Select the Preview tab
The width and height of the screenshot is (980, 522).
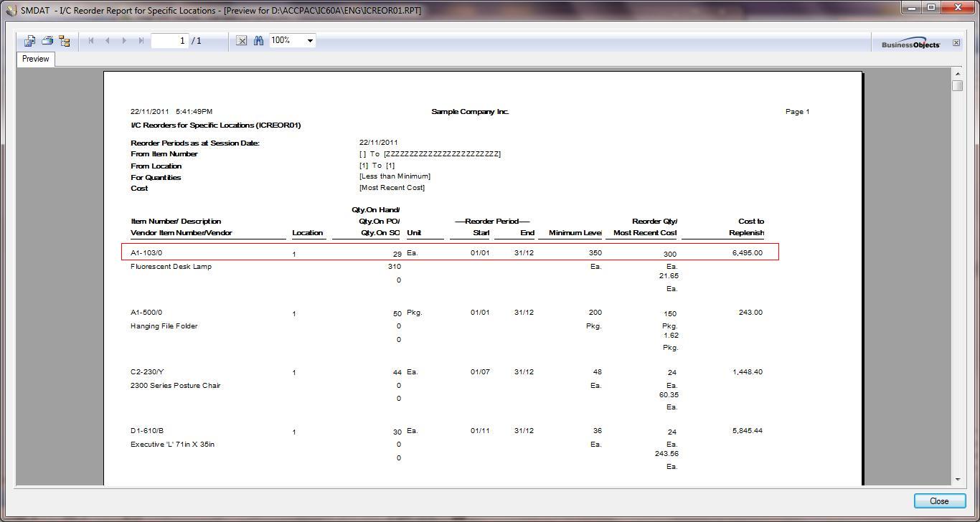coord(35,60)
